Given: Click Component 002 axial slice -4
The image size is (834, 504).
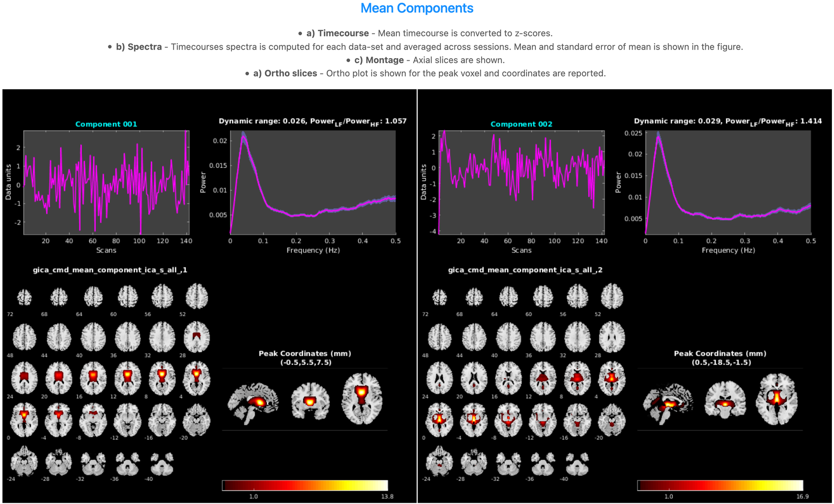Looking at the screenshot, I should pos(474,419).
